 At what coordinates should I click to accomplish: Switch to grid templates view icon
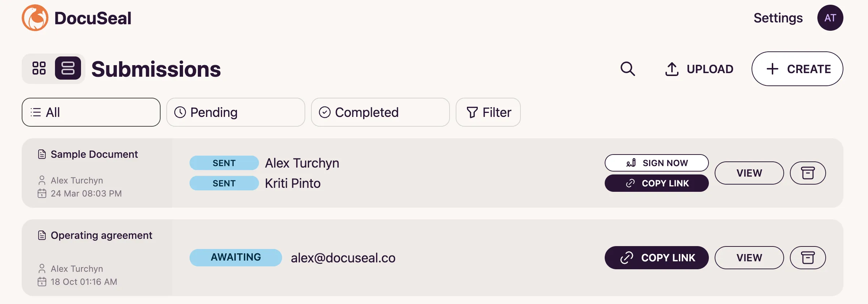click(39, 68)
